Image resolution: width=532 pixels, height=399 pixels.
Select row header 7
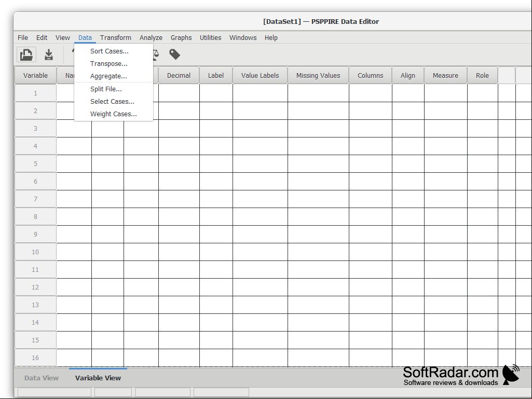[x=36, y=199]
